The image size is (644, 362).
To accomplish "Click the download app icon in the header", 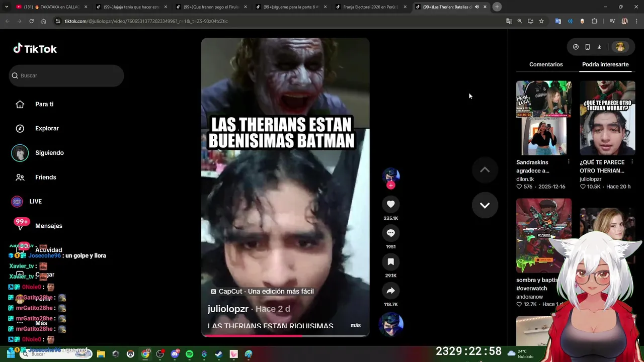I will coord(599,47).
